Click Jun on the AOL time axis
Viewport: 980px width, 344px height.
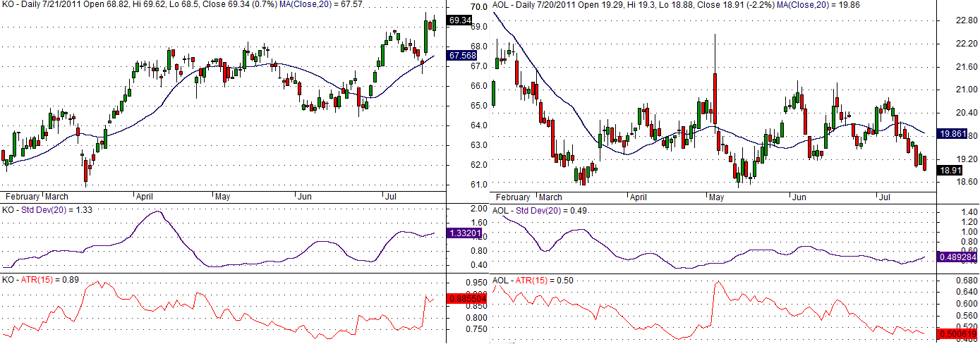799,197
